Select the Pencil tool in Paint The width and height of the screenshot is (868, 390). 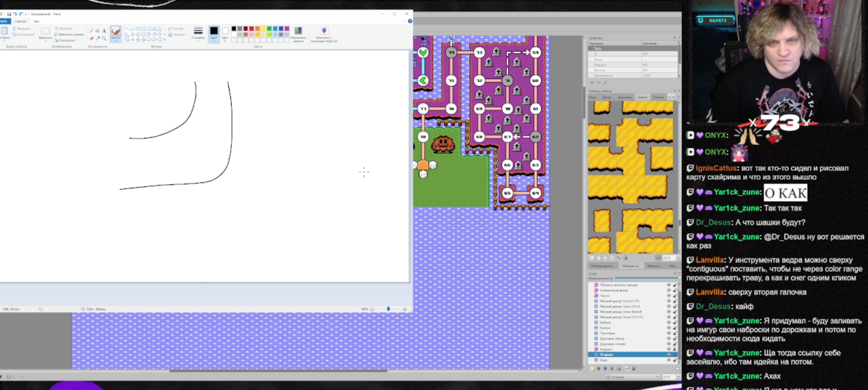click(x=92, y=31)
